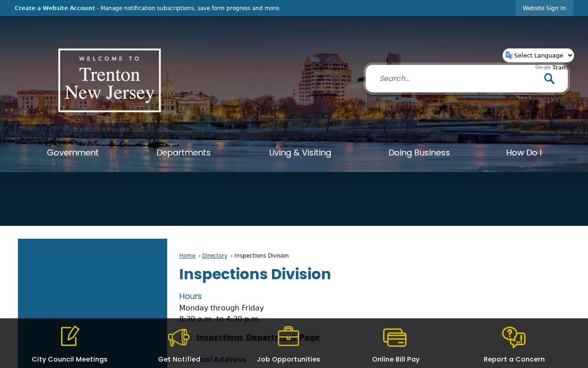
Task: Click Create a Website Account link
Action: 55,8
